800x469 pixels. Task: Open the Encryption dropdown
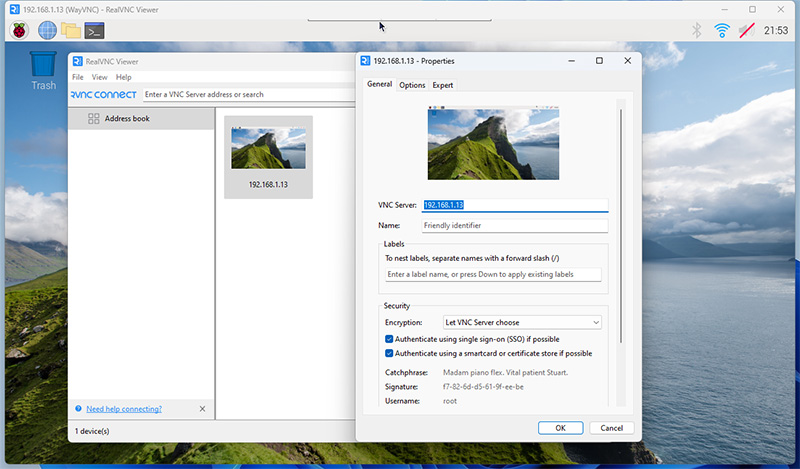click(522, 323)
